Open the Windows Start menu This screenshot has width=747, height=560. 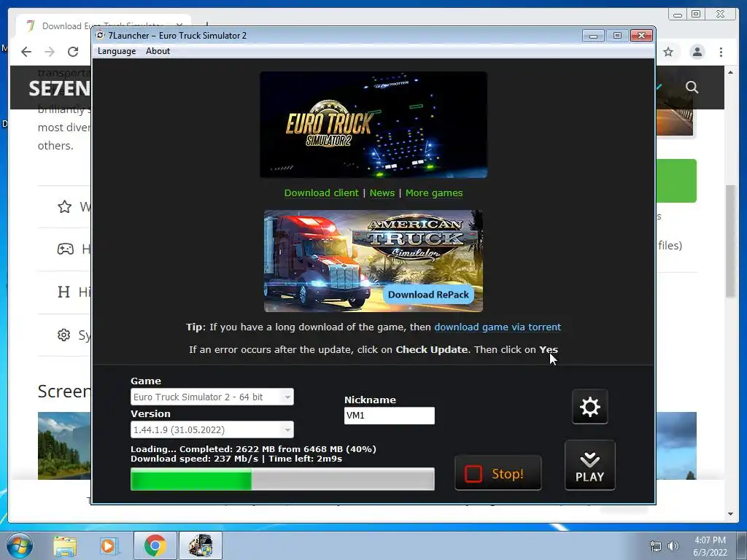(x=20, y=545)
